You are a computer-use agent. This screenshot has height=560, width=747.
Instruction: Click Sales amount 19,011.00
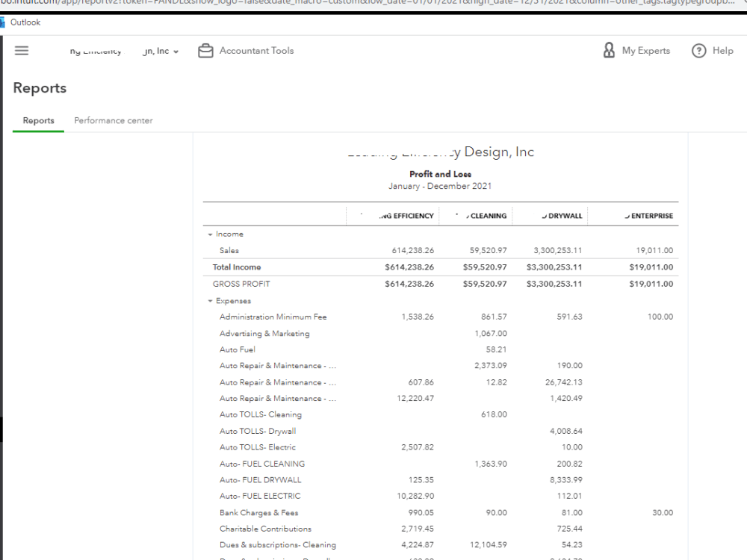pos(654,250)
